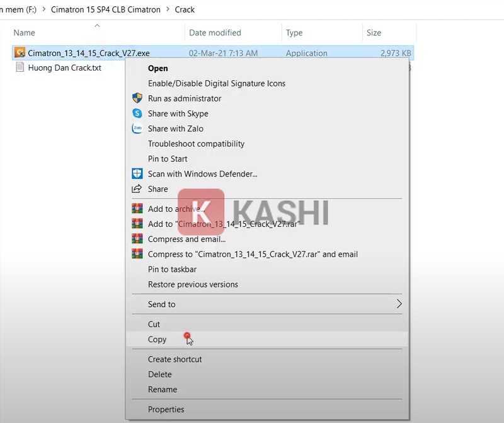The height and width of the screenshot is (423, 504).
Task: Click the Skype icon in context menu
Action: click(x=137, y=113)
